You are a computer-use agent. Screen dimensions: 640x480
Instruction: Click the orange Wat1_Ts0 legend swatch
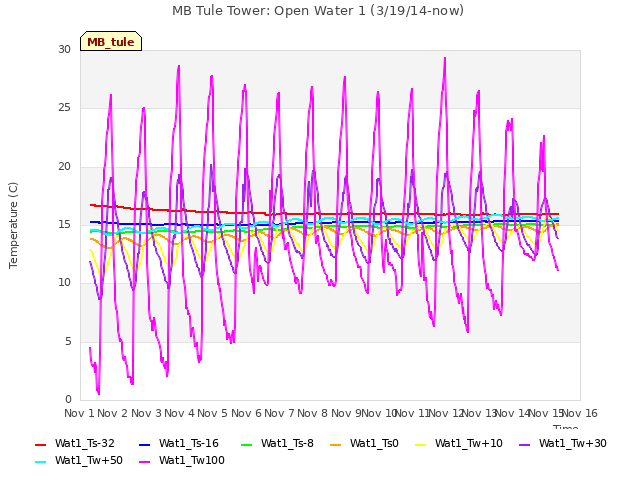[336, 444]
